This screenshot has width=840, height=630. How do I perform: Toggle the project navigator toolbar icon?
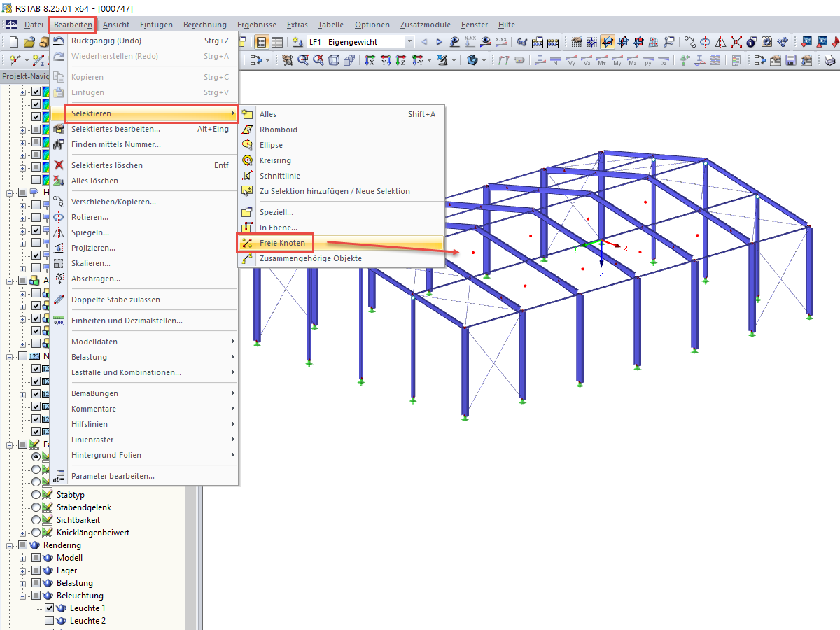261,42
